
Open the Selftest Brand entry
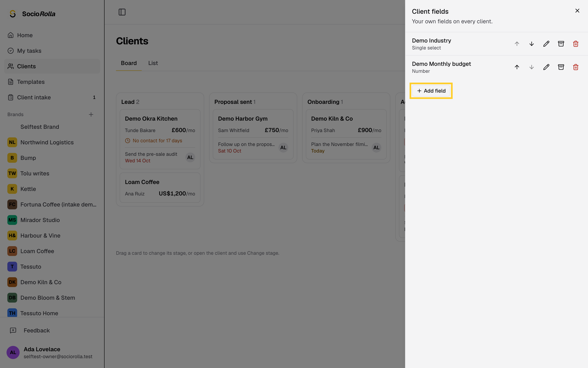pyautogui.click(x=52, y=127)
